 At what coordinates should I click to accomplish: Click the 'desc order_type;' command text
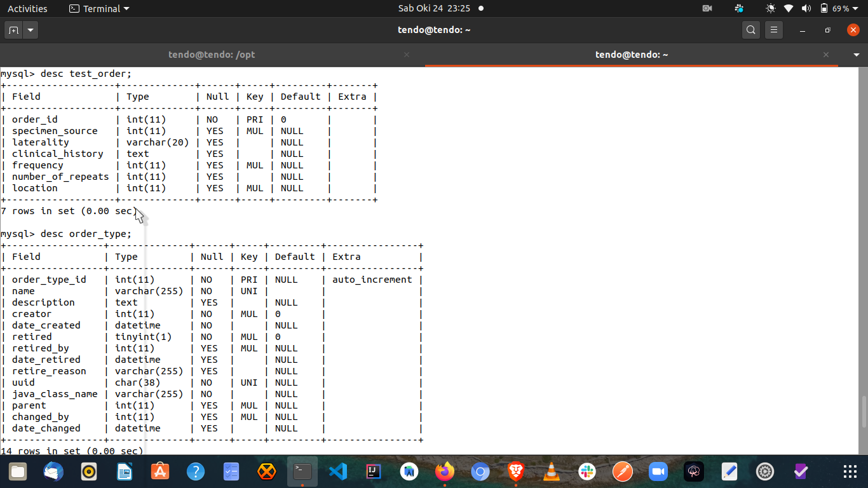coord(86,234)
